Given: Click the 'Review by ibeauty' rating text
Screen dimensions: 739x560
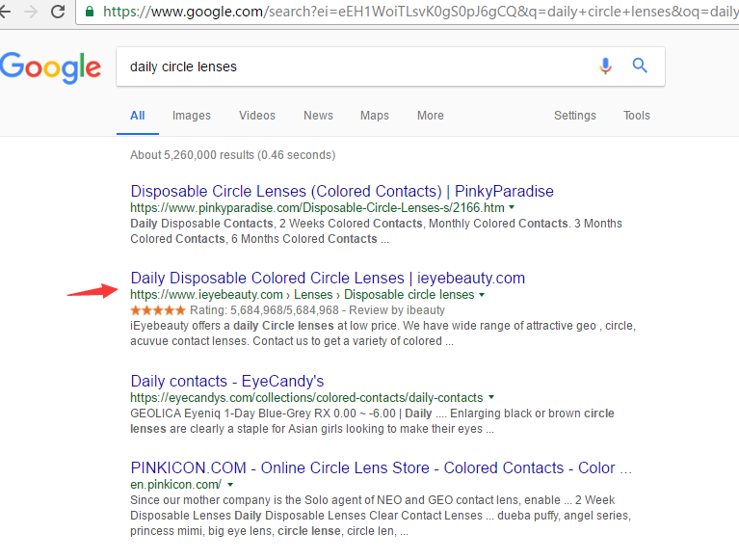Looking at the screenshot, I should [x=397, y=310].
